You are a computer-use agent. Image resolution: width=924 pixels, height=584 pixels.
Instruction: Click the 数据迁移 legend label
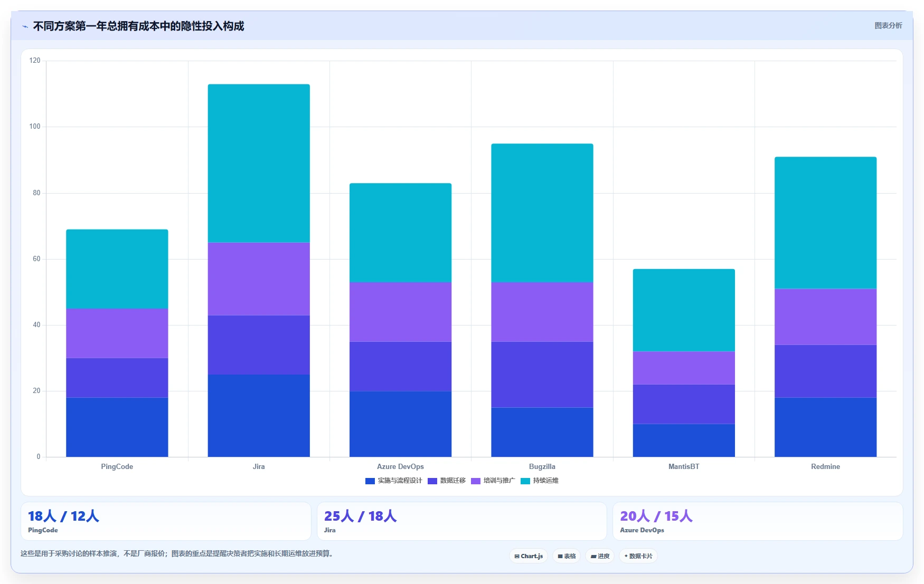(453, 481)
